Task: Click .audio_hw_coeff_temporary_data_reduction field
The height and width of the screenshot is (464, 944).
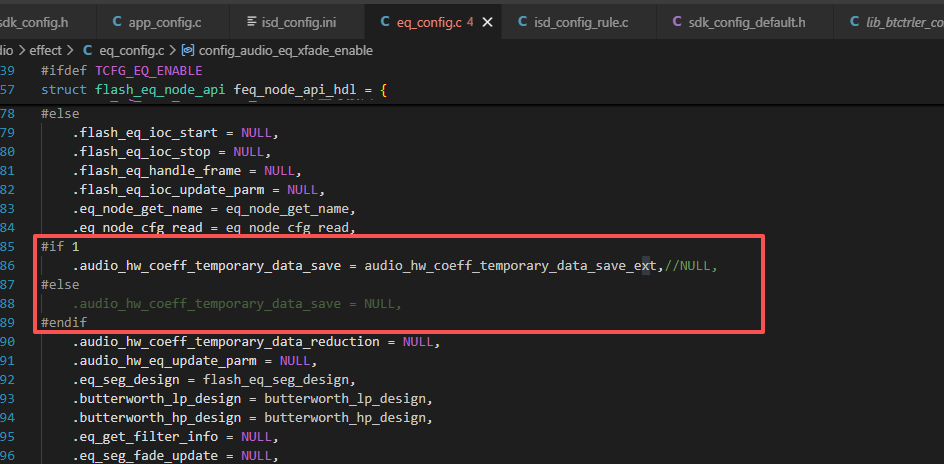Action: coord(226,342)
